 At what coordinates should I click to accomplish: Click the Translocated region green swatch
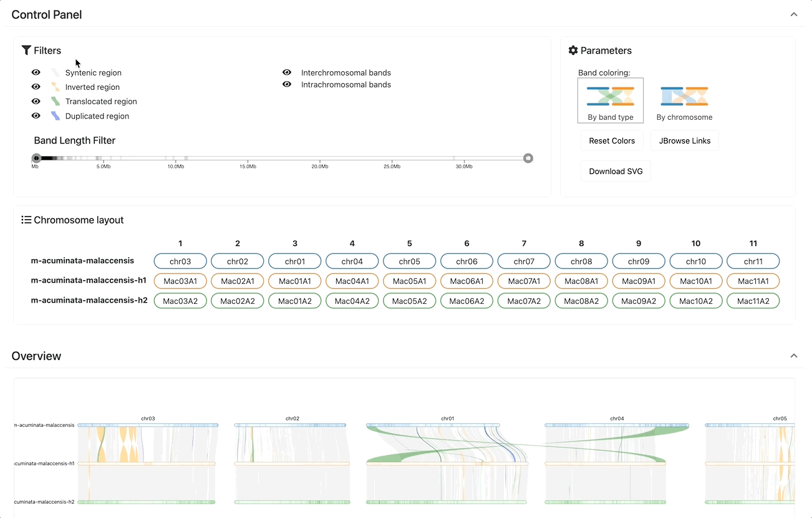pyautogui.click(x=56, y=102)
